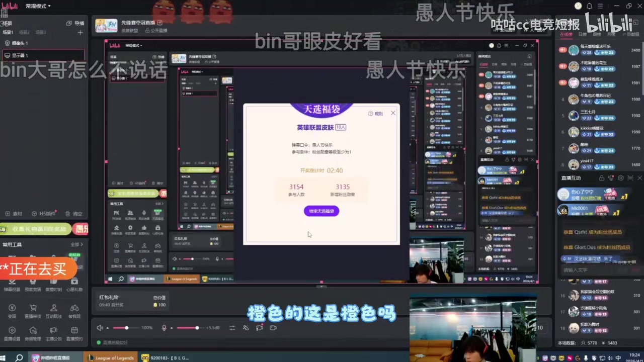Open speaker device dropdown arrow
The height and width of the screenshot is (362, 644).
[107, 328]
